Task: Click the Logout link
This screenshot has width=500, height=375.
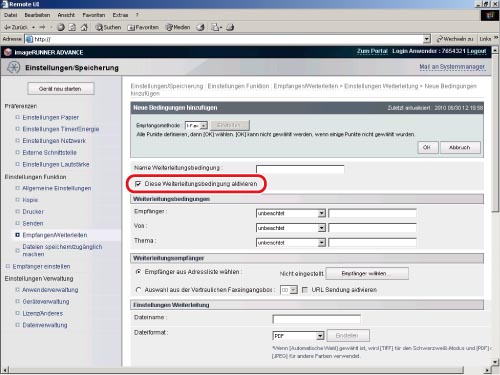Action: click(x=476, y=51)
